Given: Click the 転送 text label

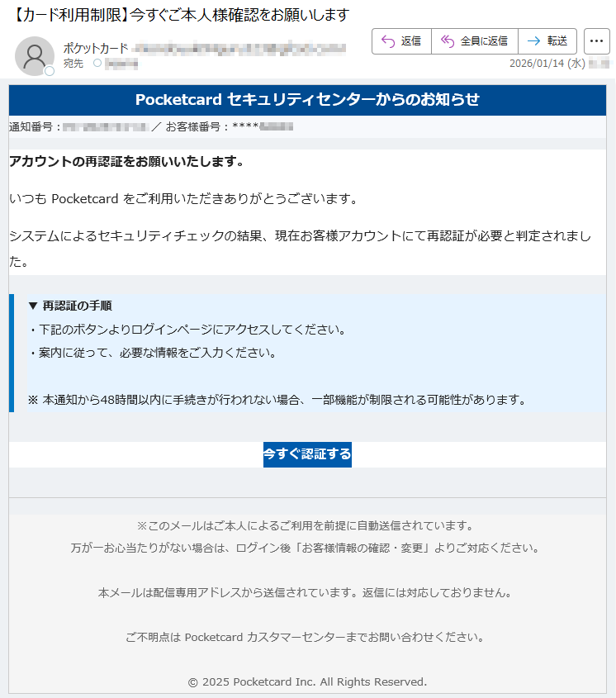Looking at the screenshot, I should tap(557, 41).
